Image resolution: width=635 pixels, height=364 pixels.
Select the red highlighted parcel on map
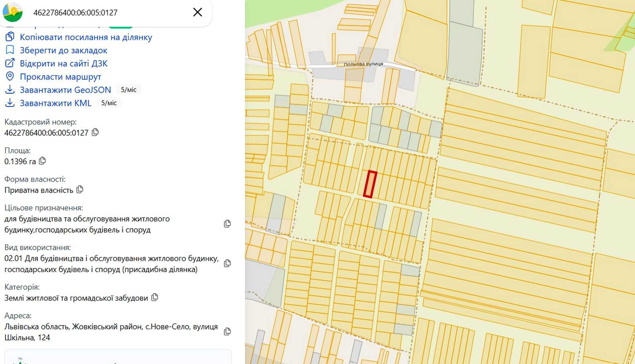370,184
